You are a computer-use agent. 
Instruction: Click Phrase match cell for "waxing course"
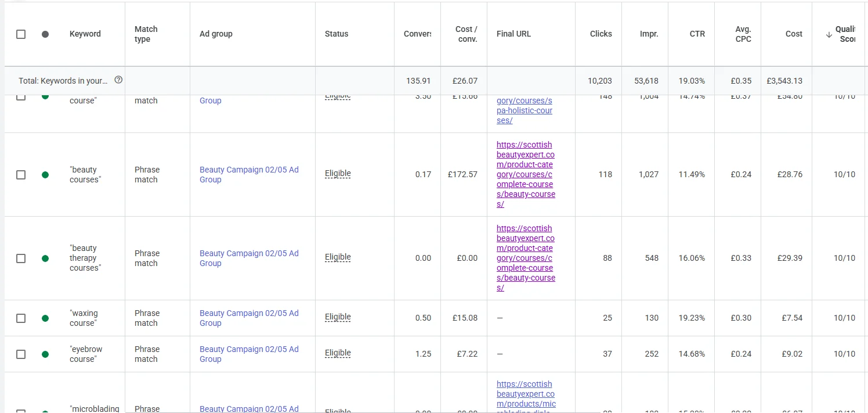[x=146, y=318]
